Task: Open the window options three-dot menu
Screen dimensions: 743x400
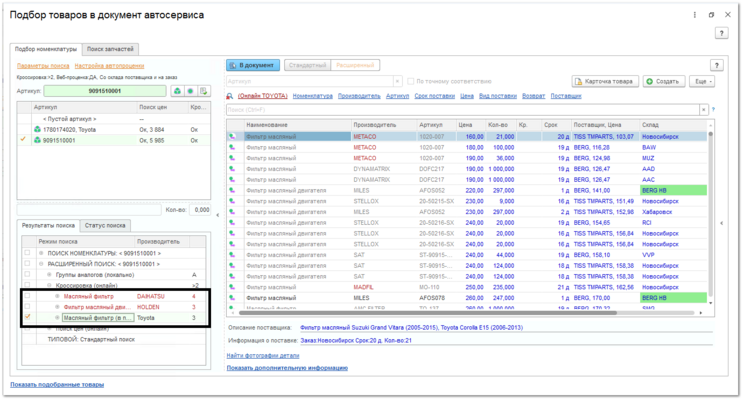Action: 695,15
